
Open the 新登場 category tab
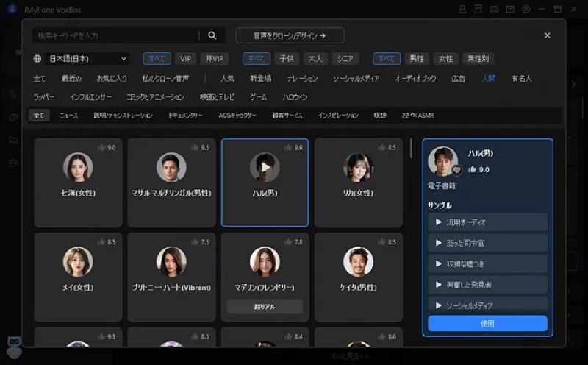pos(261,79)
